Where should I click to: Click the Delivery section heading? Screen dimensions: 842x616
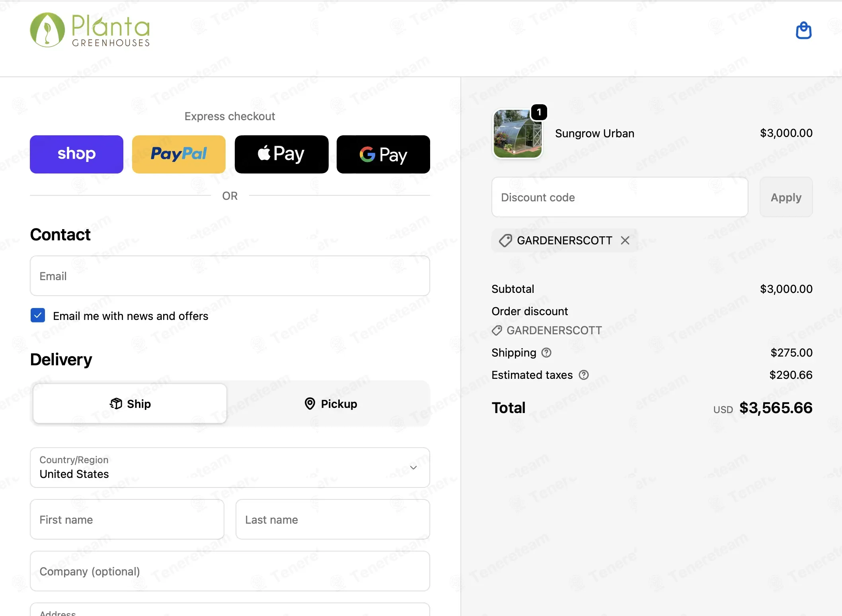(x=61, y=359)
